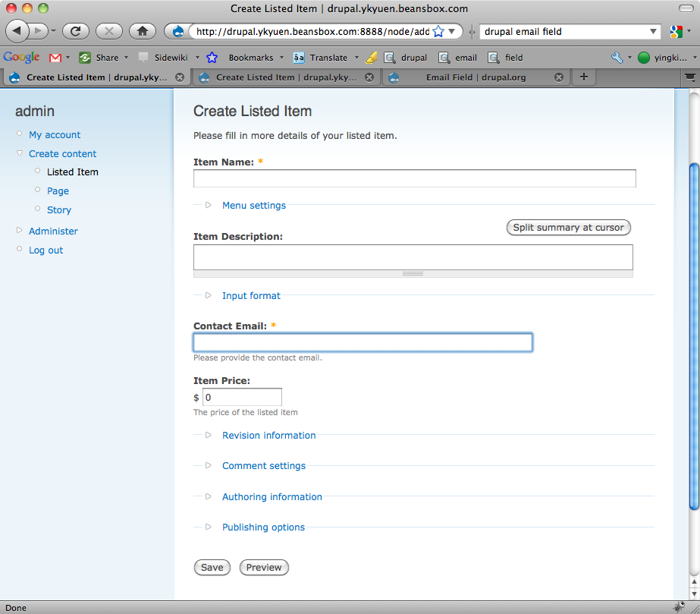Expand the Menu settings section
Image resolution: width=700 pixels, height=614 pixels.
(253, 206)
